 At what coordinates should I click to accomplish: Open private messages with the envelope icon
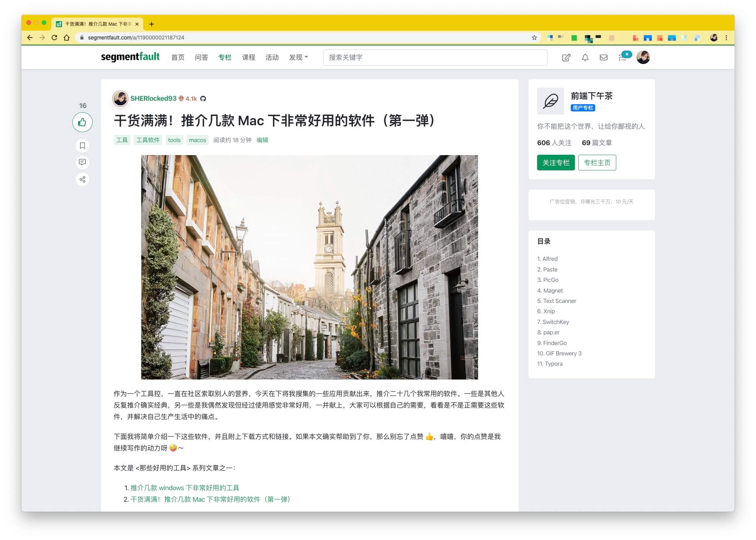603,57
